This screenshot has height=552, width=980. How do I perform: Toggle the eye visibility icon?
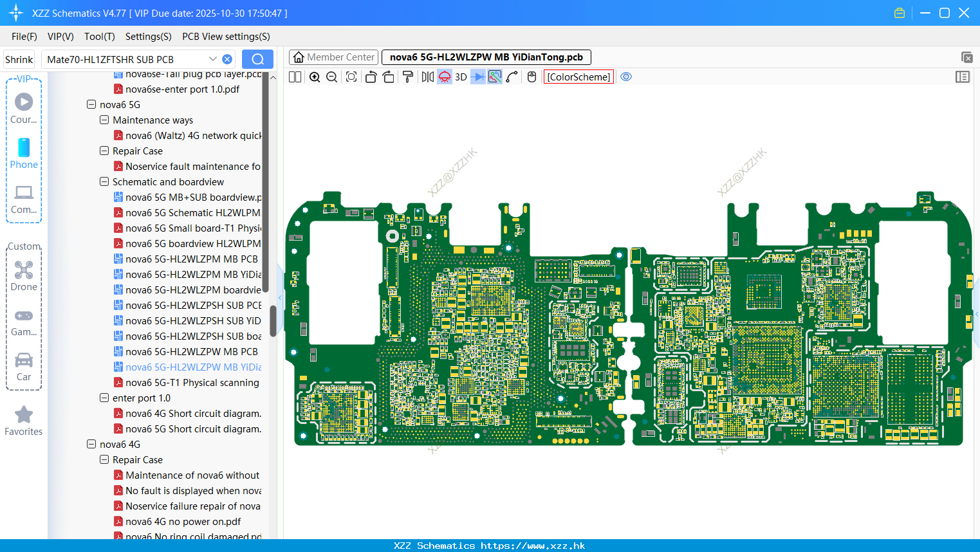(626, 77)
